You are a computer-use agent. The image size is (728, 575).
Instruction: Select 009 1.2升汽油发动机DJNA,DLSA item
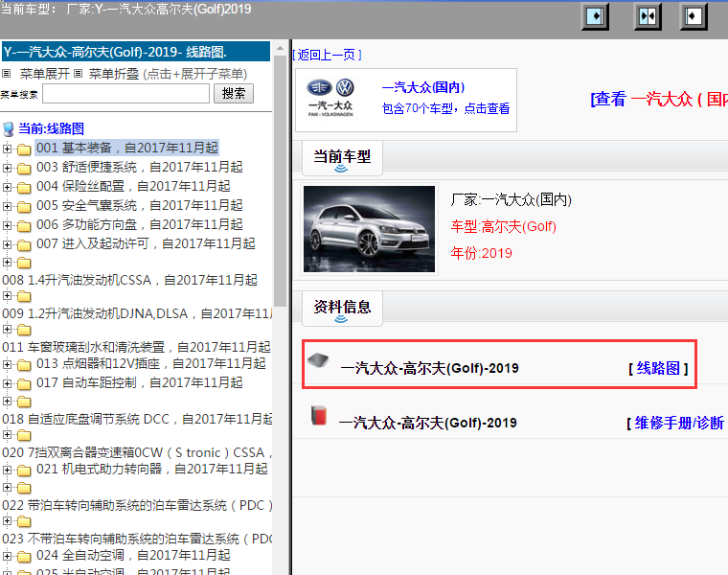click(137, 314)
